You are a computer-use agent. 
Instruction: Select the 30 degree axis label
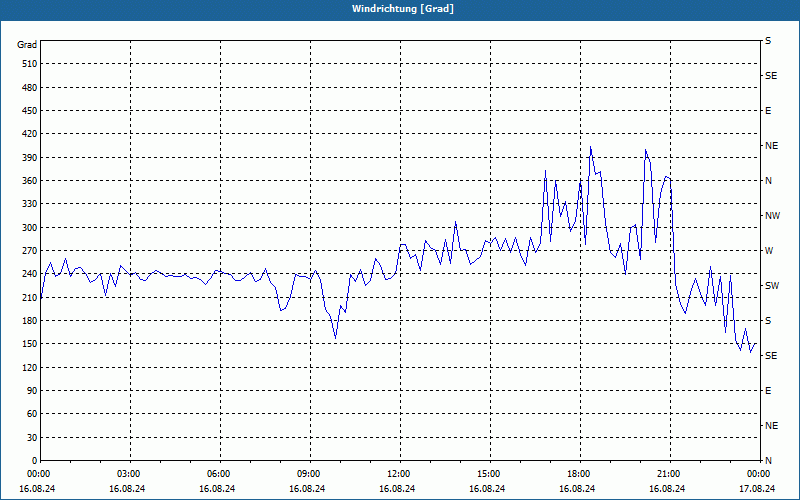(32, 437)
